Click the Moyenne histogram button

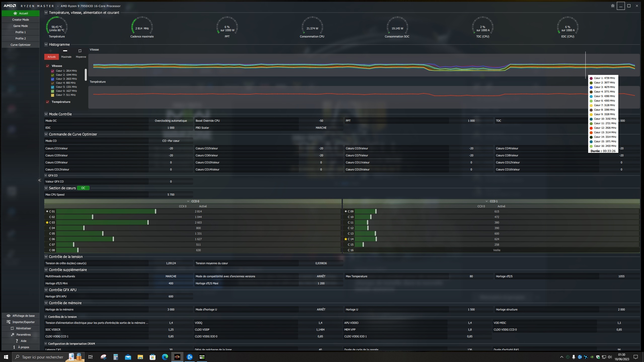[81, 57]
